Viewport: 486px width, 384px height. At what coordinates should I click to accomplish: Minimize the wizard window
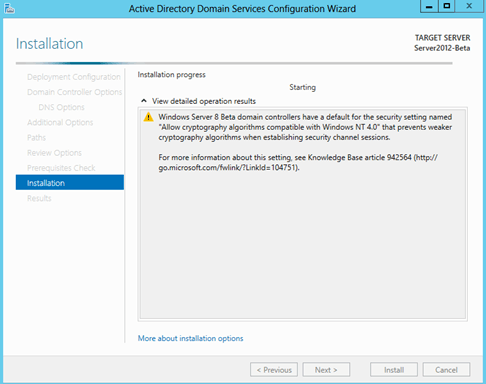[x=429, y=6]
